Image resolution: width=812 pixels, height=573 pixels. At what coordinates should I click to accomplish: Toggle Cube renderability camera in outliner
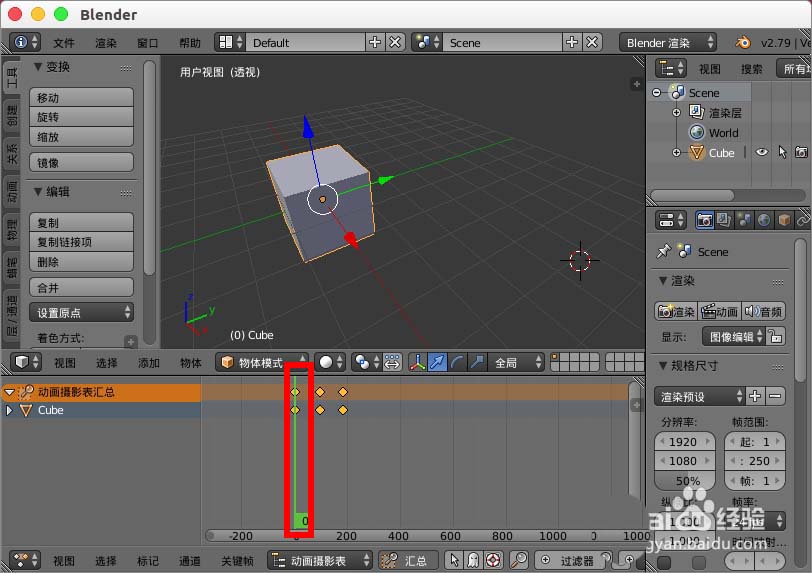click(801, 152)
